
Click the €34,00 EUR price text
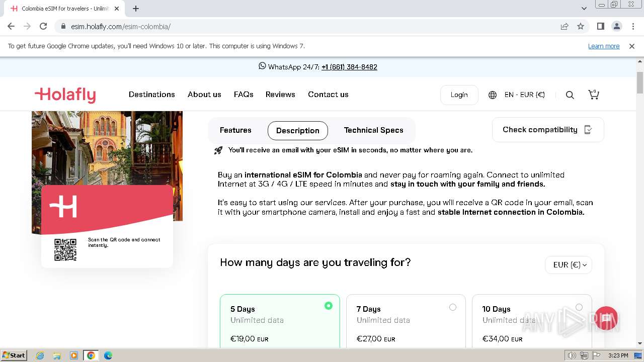502,339
